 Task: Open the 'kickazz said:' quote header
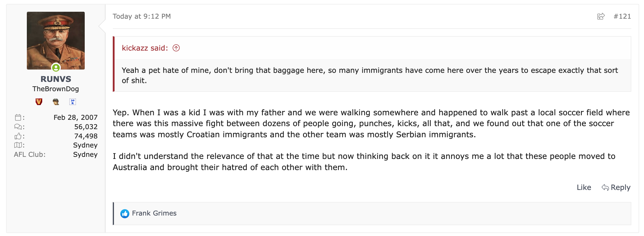pyautogui.click(x=145, y=48)
